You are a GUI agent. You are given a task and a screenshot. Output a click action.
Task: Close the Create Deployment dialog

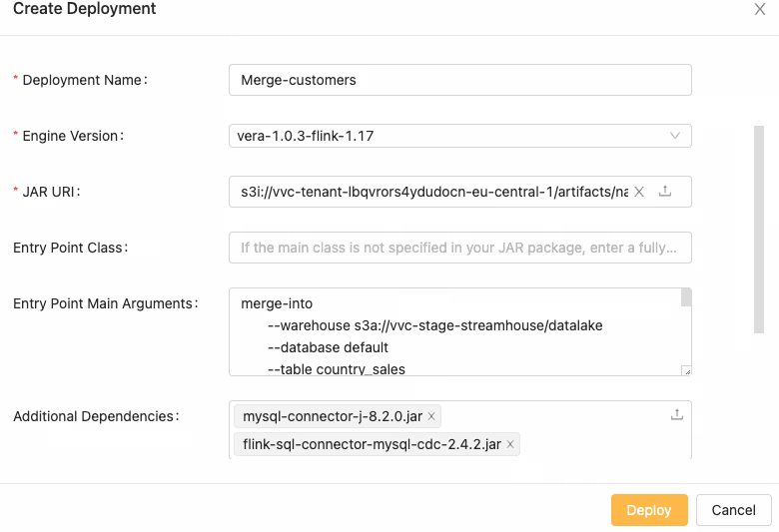(x=759, y=9)
